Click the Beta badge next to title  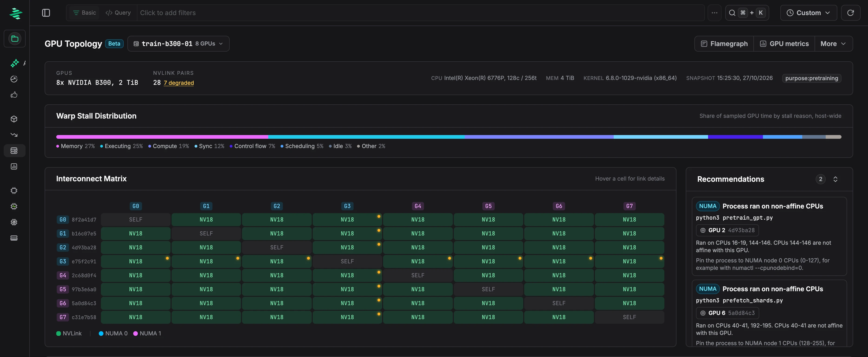pos(114,44)
